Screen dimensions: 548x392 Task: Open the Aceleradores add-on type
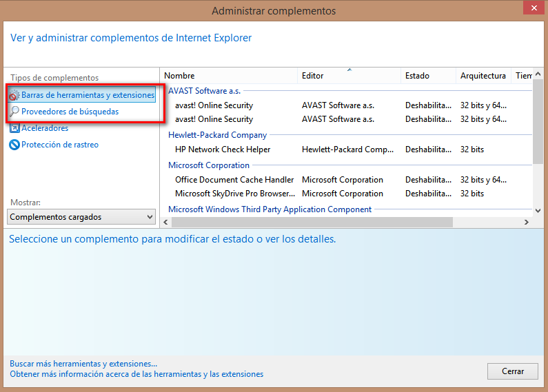tap(45, 128)
